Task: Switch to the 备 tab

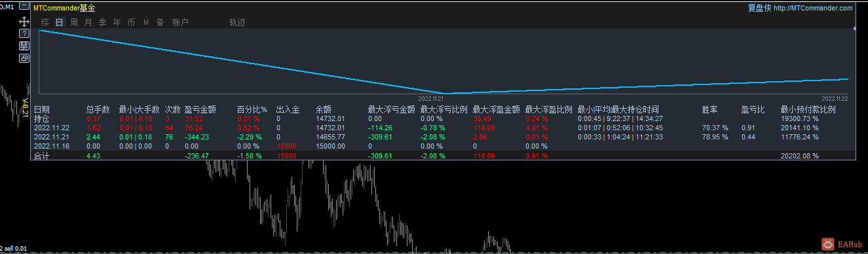Action: click(160, 22)
